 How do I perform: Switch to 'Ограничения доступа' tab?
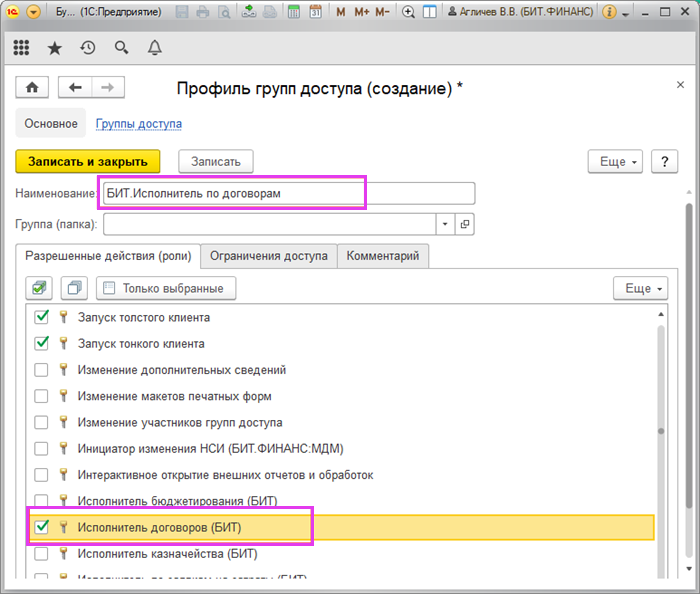(268, 256)
